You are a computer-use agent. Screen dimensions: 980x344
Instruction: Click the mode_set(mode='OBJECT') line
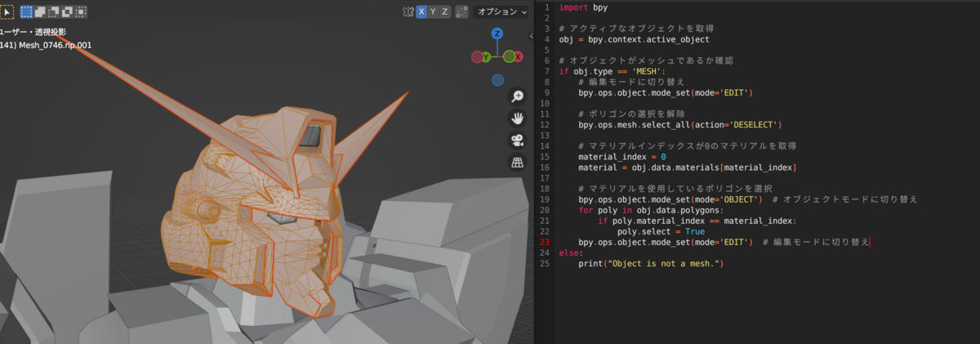[670, 199]
